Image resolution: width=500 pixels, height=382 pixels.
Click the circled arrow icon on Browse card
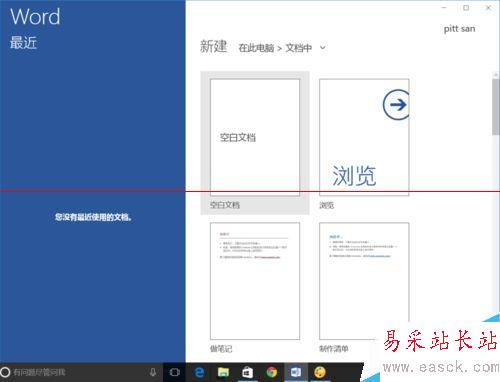click(396, 105)
